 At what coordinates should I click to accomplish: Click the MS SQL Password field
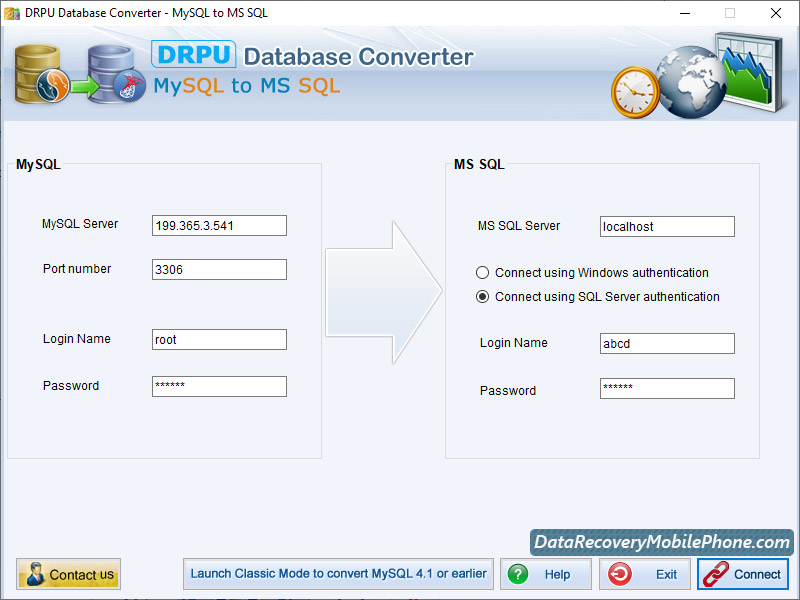tap(666, 388)
